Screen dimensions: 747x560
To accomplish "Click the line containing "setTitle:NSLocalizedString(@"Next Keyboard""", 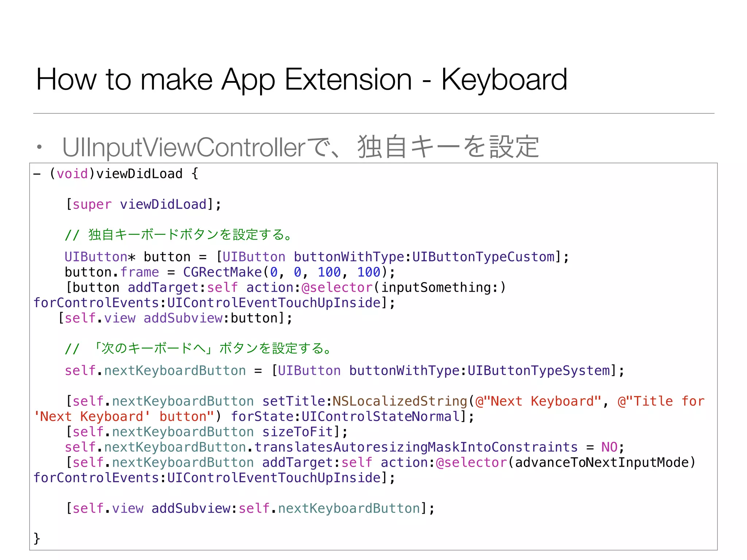I will click(x=385, y=401).
